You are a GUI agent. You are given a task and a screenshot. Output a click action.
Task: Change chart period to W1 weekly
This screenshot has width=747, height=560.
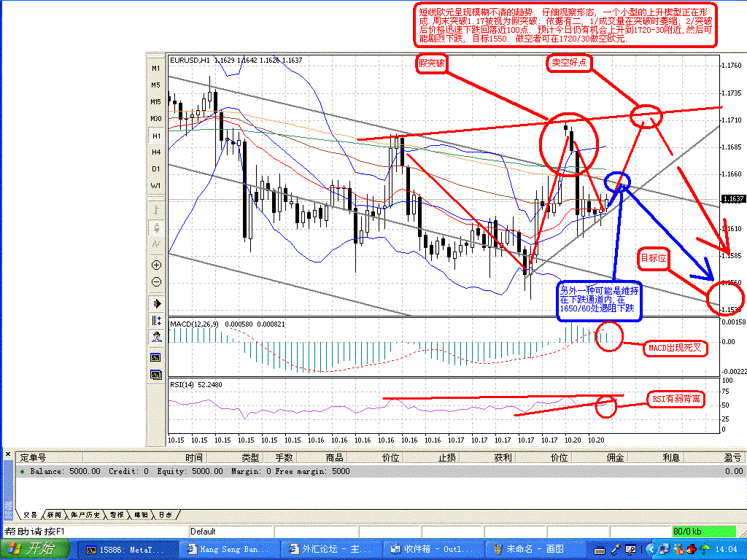coord(156,186)
